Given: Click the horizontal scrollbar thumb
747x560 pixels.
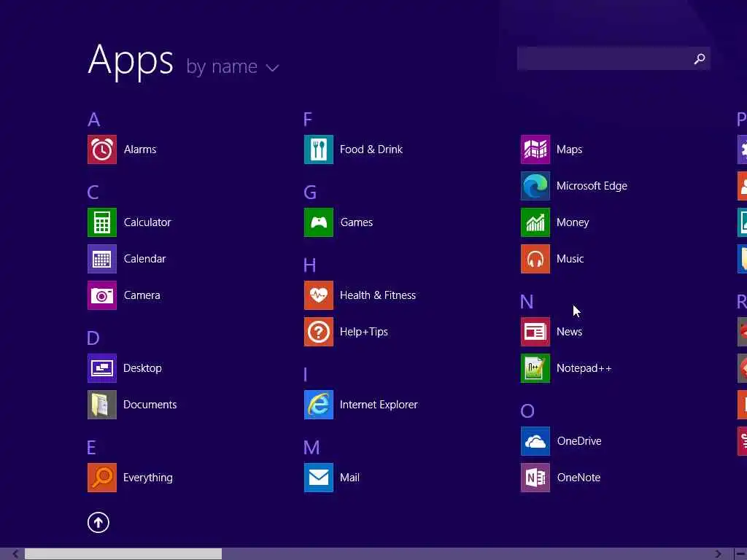Looking at the screenshot, I should click(123, 554).
